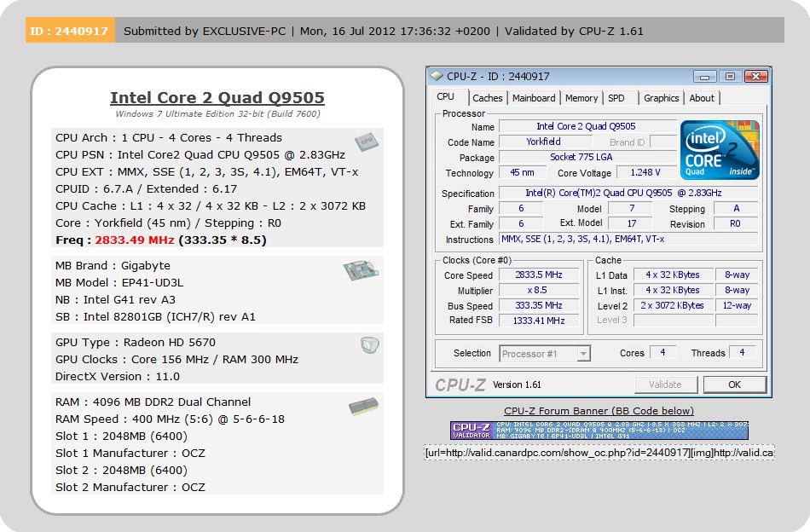
Task: Click the Core Voltage value 1.248 V
Action: [x=645, y=172]
